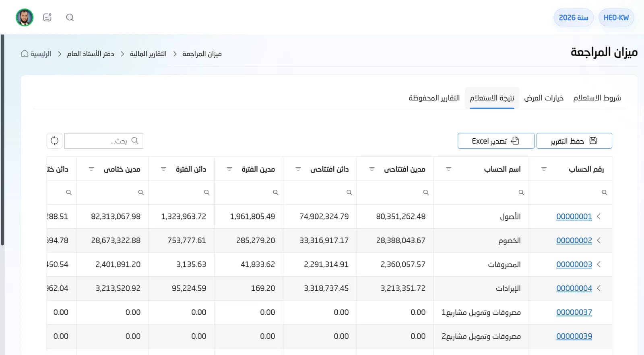Click the refresh icon beside search box
Screen dimensions: 644x355
[54, 141]
